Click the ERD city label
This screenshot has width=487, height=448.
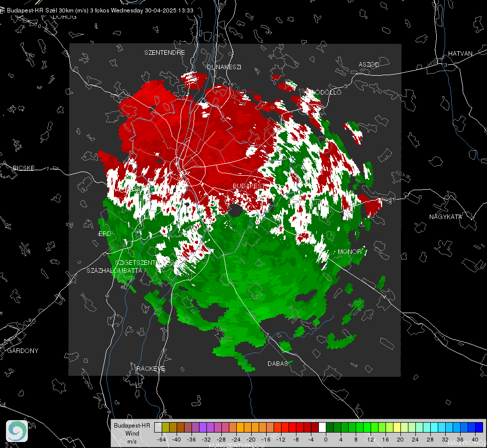(x=104, y=234)
